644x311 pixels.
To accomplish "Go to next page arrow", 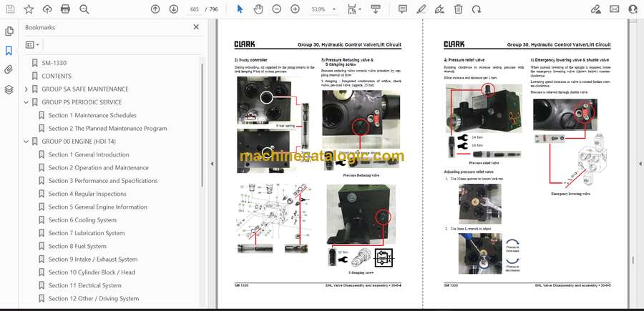I will (x=174, y=9).
